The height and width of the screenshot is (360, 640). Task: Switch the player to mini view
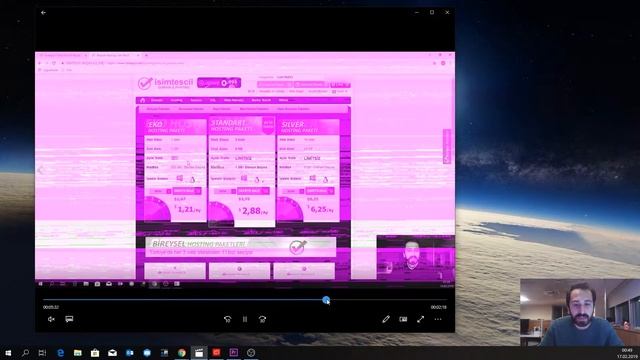pyautogui.click(x=403, y=319)
